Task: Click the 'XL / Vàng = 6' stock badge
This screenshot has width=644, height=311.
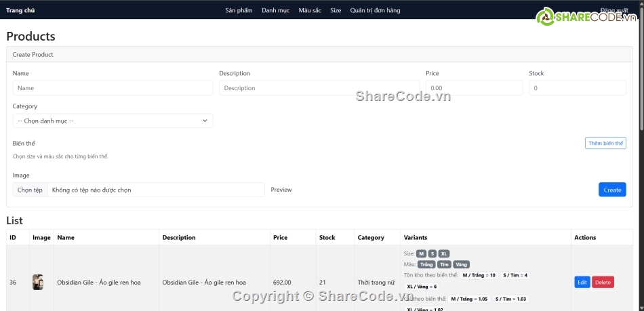Action: coord(422,287)
